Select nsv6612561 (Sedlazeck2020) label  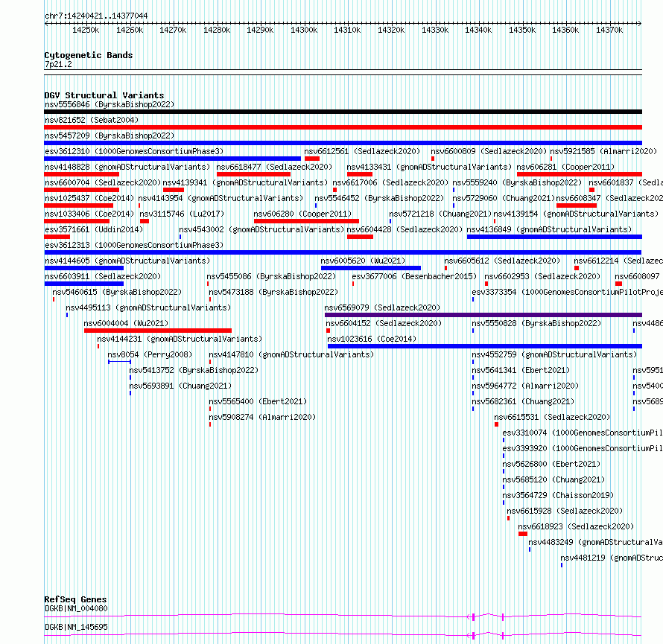coord(362,151)
